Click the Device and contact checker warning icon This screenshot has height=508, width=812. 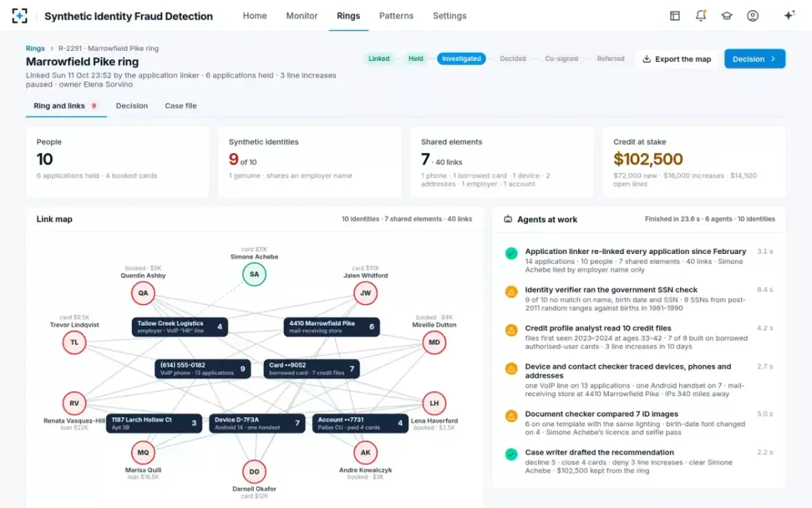tap(512, 368)
